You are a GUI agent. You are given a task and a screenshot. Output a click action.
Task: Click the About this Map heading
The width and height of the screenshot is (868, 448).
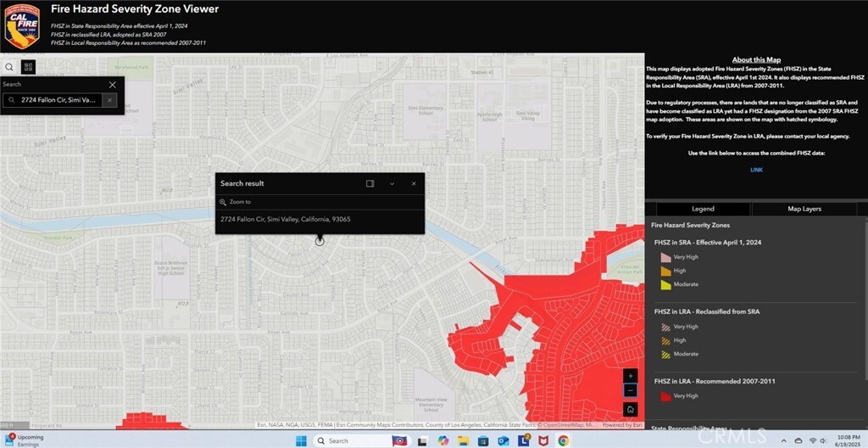756,60
